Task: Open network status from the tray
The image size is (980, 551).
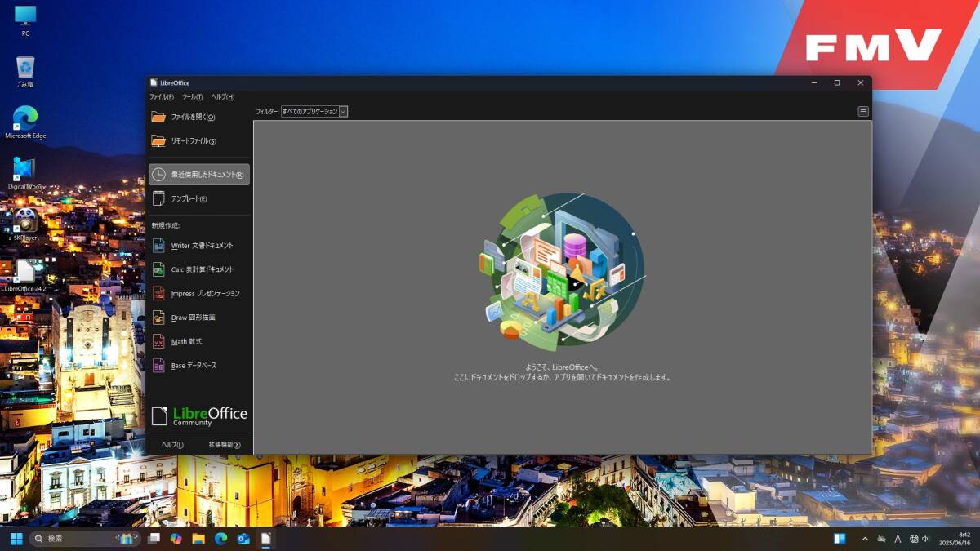Action: tap(914, 539)
